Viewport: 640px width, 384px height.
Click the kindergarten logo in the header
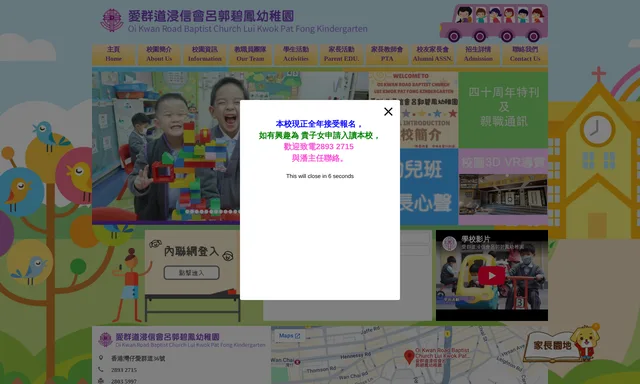click(x=112, y=20)
